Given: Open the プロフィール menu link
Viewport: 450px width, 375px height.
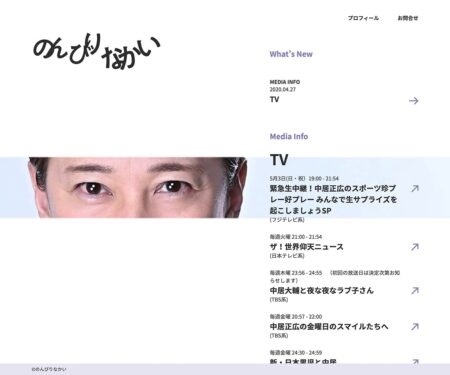Looking at the screenshot, I should tap(363, 18).
